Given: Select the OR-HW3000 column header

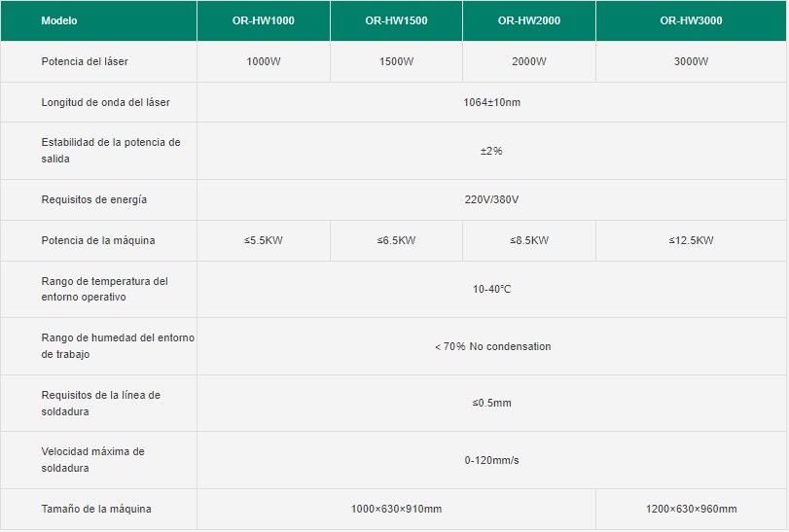Looking at the screenshot, I should click(691, 20).
